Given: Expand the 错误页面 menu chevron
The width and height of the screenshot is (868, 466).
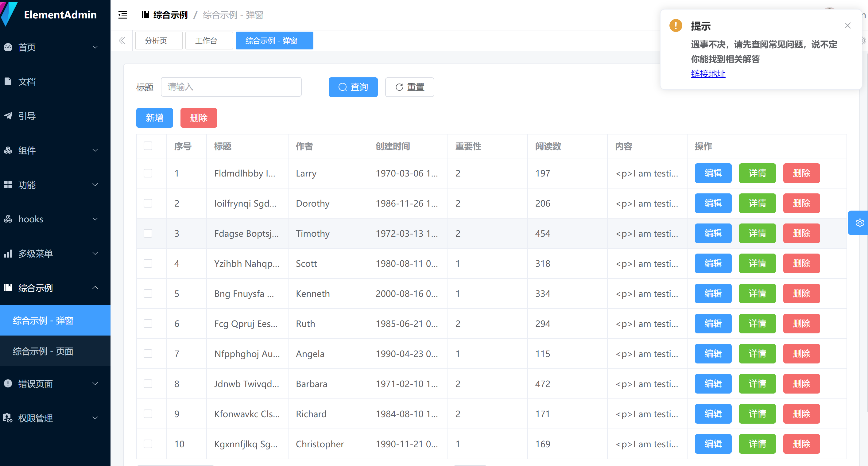Looking at the screenshot, I should pos(95,383).
